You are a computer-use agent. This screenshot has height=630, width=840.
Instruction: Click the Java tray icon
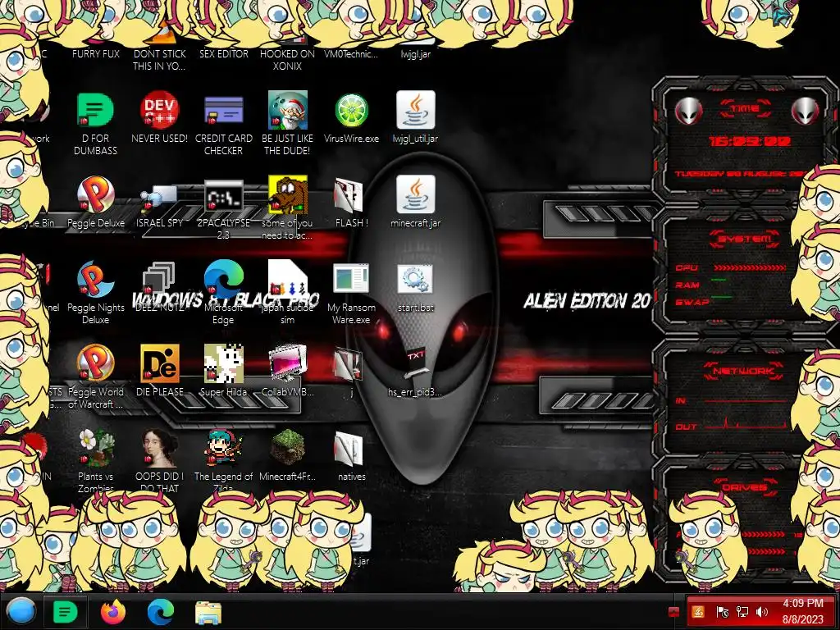click(698, 612)
